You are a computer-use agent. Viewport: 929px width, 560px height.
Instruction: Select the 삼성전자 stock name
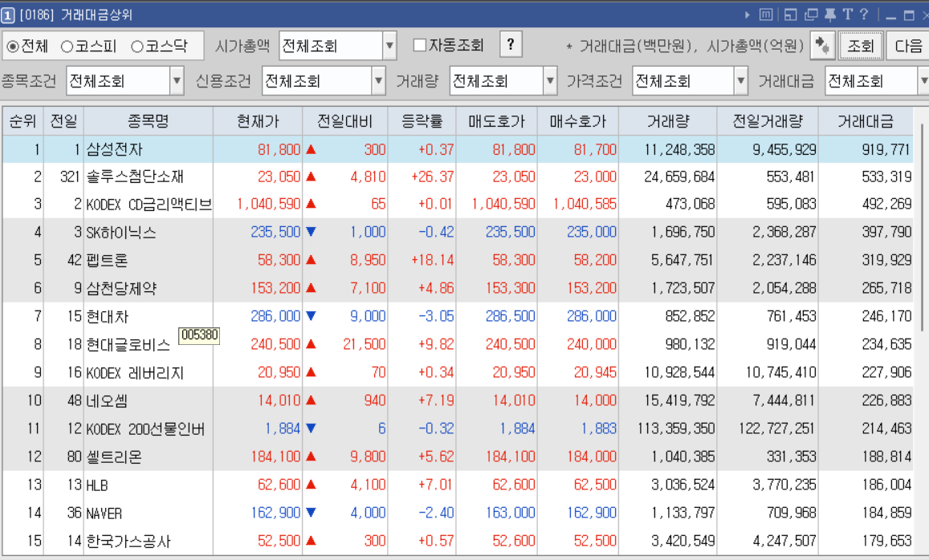114,150
